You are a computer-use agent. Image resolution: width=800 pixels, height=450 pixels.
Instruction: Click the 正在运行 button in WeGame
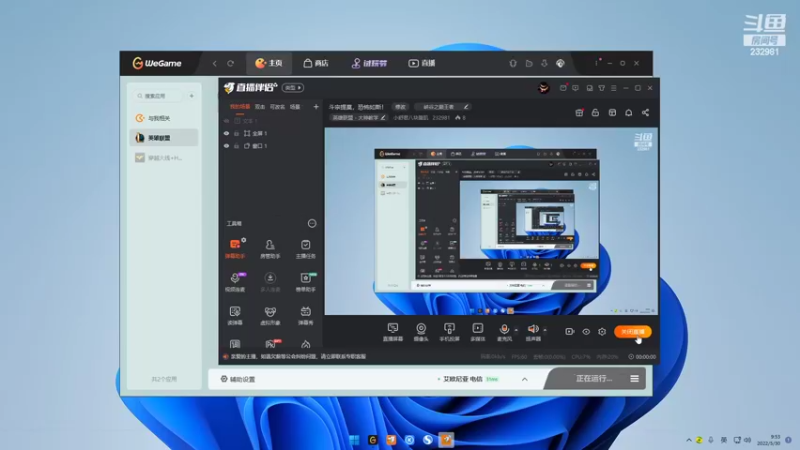coord(594,379)
